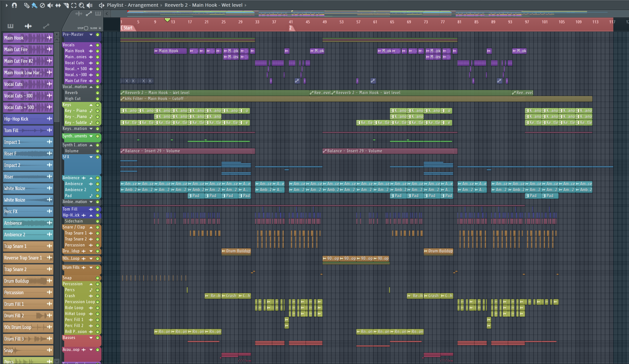Select the kHs Filter - Main Hook - Cutoff clip
The width and height of the screenshot is (629, 364).
(x=356, y=99)
